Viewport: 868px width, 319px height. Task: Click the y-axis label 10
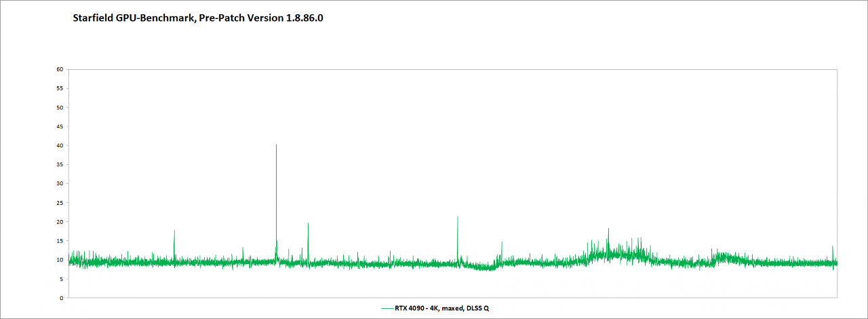[60, 259]
